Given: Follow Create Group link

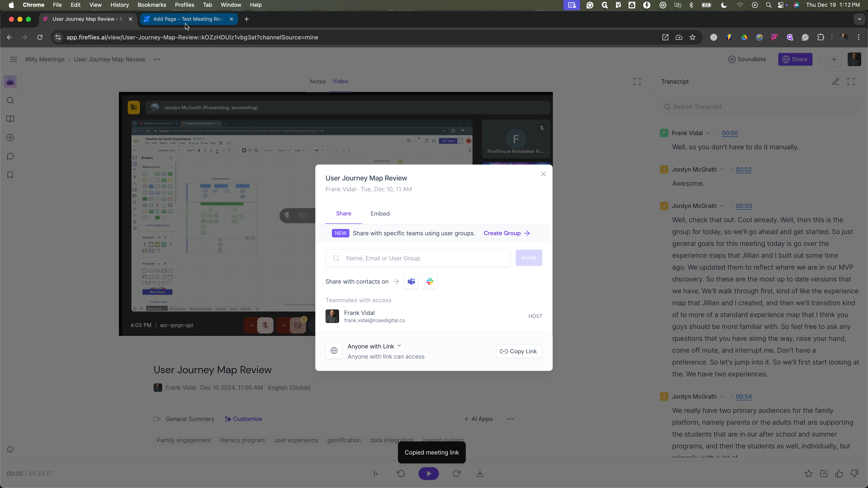Looking at the screenshot, I should [x=506, y=233].
